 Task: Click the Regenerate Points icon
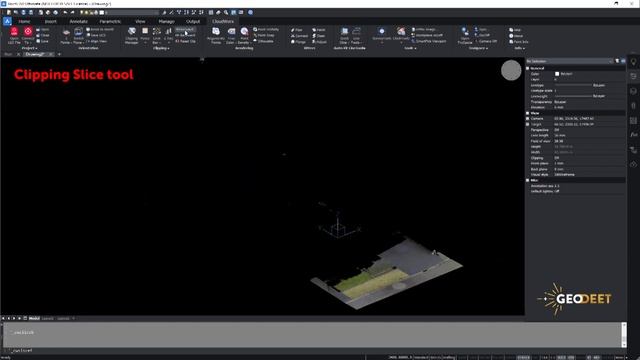(x=216, y=32)
